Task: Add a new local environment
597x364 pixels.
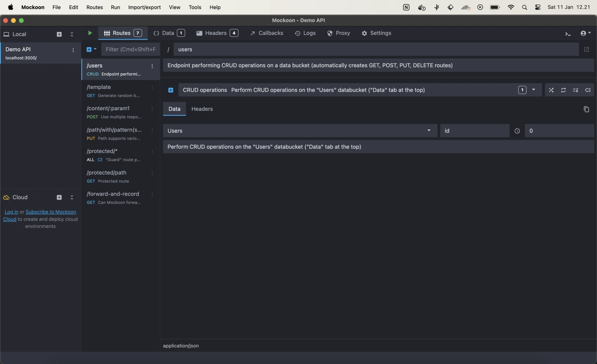Action: pyautogui.click(x=59, y=34)
